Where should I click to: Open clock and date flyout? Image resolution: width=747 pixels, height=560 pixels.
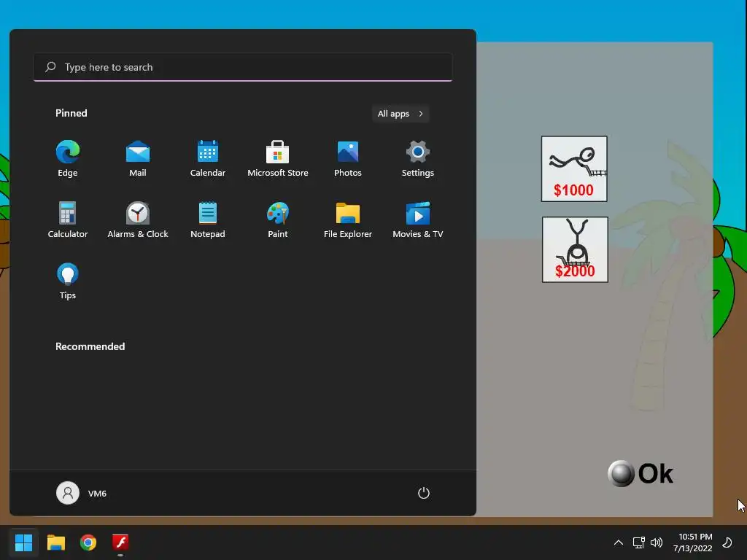pyautogui.click(x=693, y=542)
